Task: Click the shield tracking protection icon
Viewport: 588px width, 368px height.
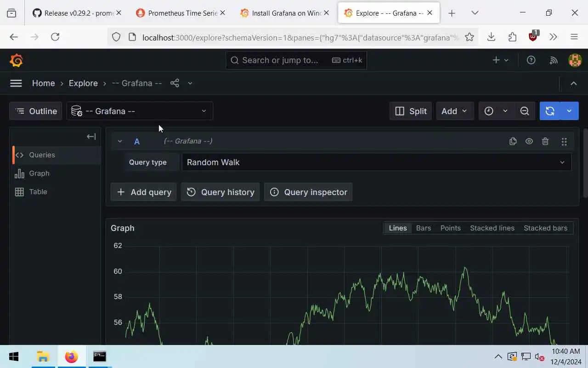Action: [x=116, y=37]
